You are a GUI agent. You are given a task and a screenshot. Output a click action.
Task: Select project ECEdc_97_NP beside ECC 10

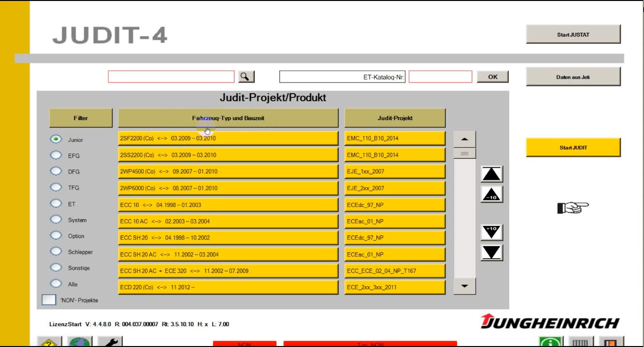395,205
